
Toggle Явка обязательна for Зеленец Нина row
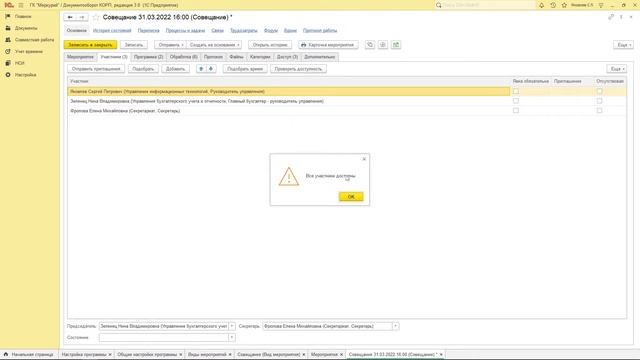click(x=516, y=101)
